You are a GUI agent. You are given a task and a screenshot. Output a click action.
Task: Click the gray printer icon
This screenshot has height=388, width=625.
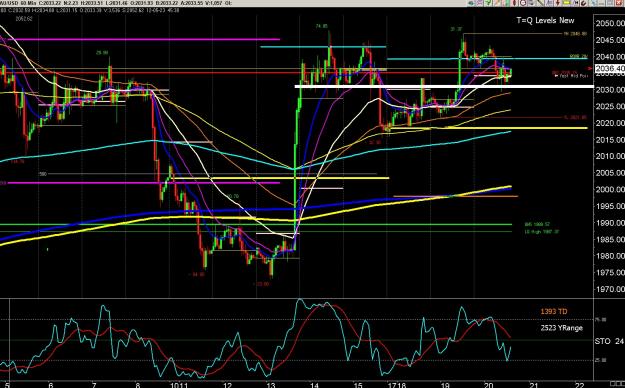coord(531,3)
